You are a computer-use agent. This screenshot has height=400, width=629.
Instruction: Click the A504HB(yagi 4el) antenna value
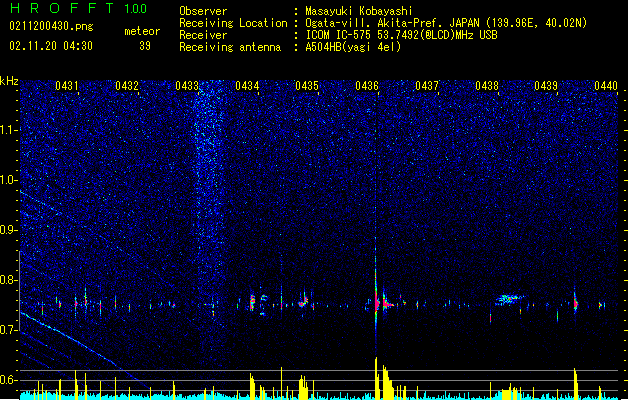point(353,47)
